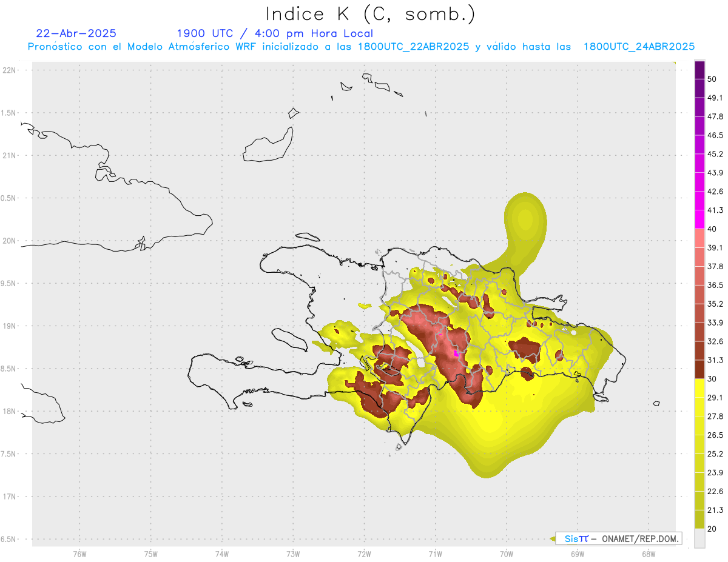Click the '75W' longitude label

click(151, 554)
